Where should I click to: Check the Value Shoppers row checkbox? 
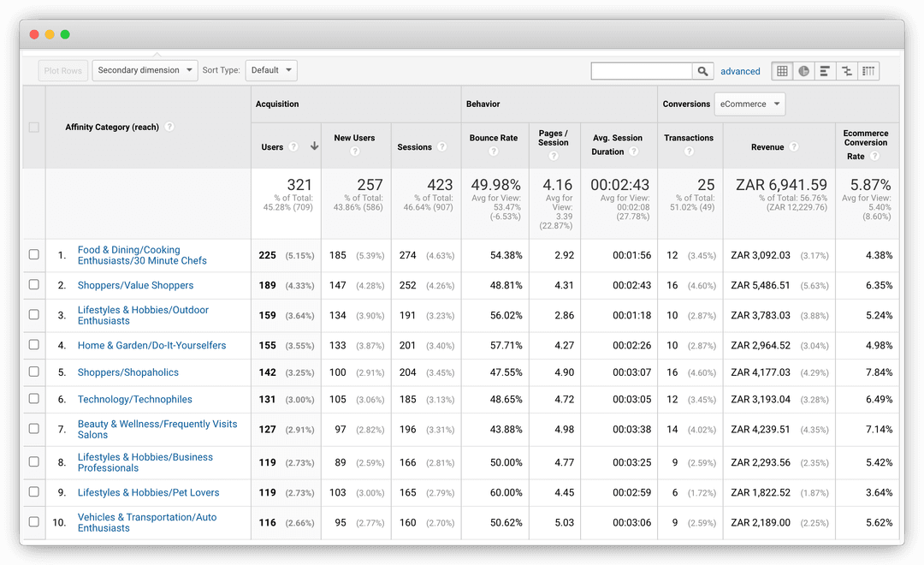coord(33,284)
